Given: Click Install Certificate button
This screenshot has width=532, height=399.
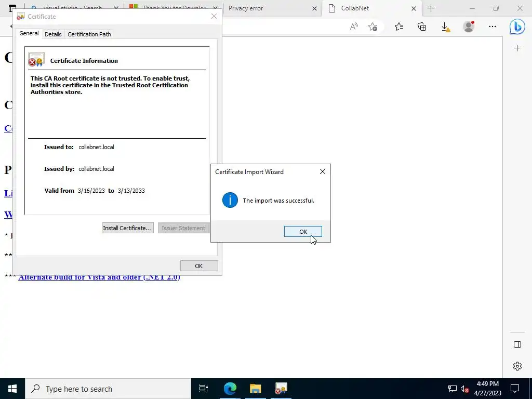Looking at the screenshot, I should pos(128,228).
